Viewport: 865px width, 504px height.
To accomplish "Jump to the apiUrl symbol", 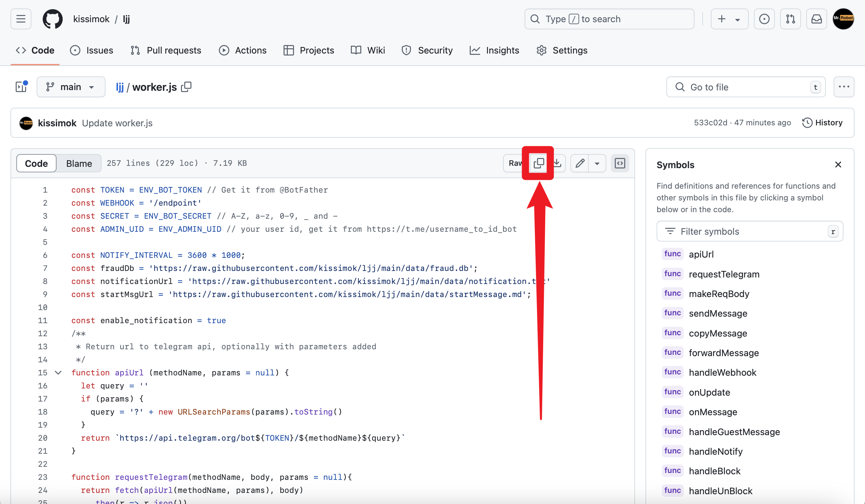I will tap(701, 254).
